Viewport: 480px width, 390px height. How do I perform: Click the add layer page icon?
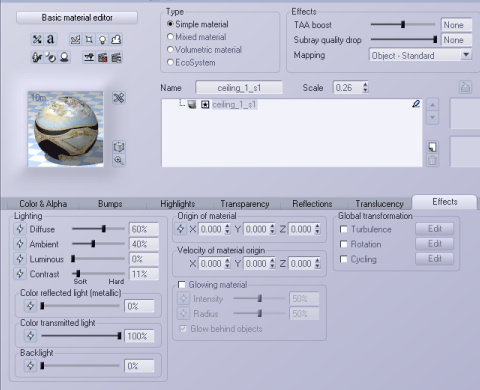pyautogui.click(x=432, y=147)
